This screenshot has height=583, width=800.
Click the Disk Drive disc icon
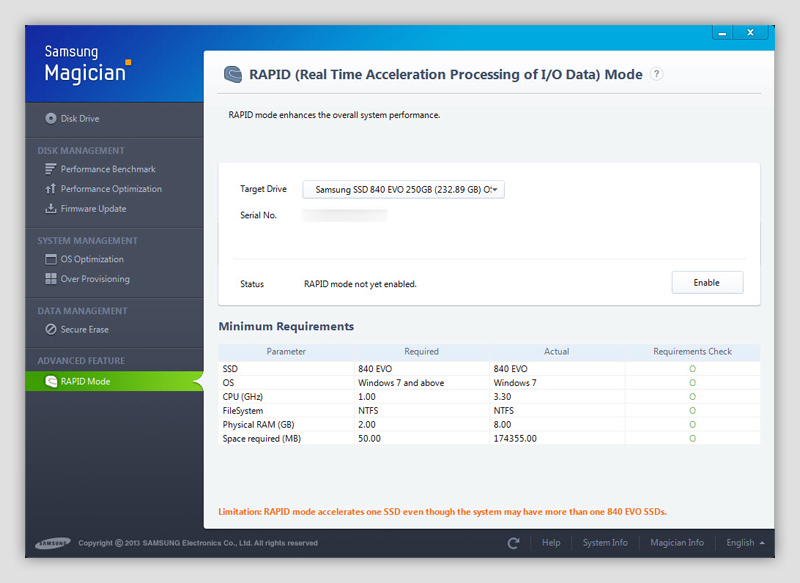coord(51,118)
